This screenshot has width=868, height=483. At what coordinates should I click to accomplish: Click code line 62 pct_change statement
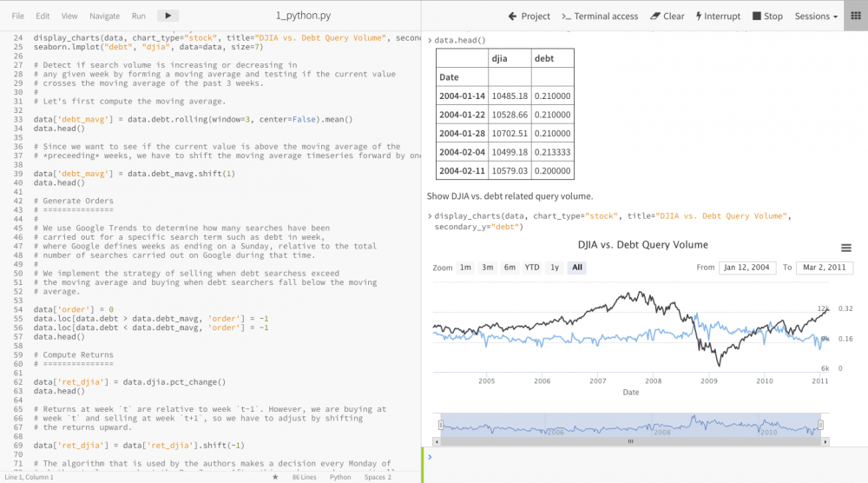click(x=129, y=382)
